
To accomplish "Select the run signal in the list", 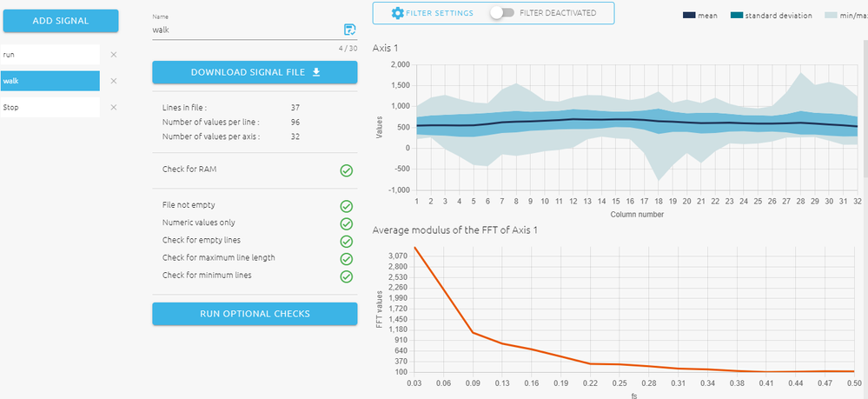I will tap(50, 54).
